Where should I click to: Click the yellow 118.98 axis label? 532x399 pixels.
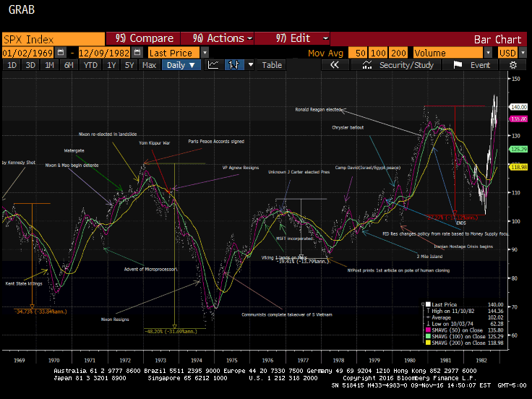(519, 167)
